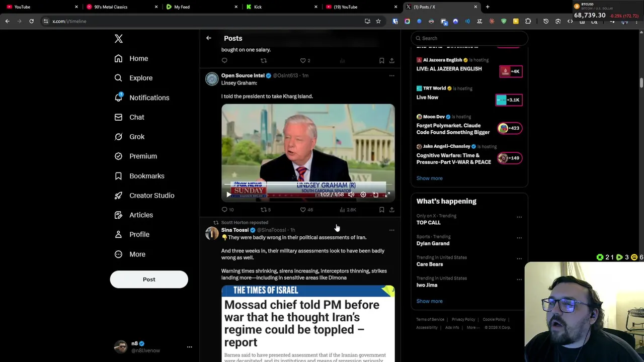The height and width of the screenshot is (362, 644).
Task: Open options for Iwo Jima trend
Action: tap(519, 280)
